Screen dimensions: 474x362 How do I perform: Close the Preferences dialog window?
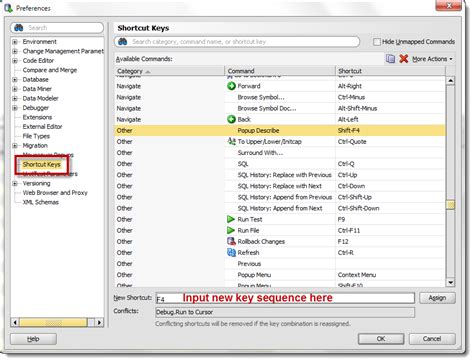tap(449, 5)
